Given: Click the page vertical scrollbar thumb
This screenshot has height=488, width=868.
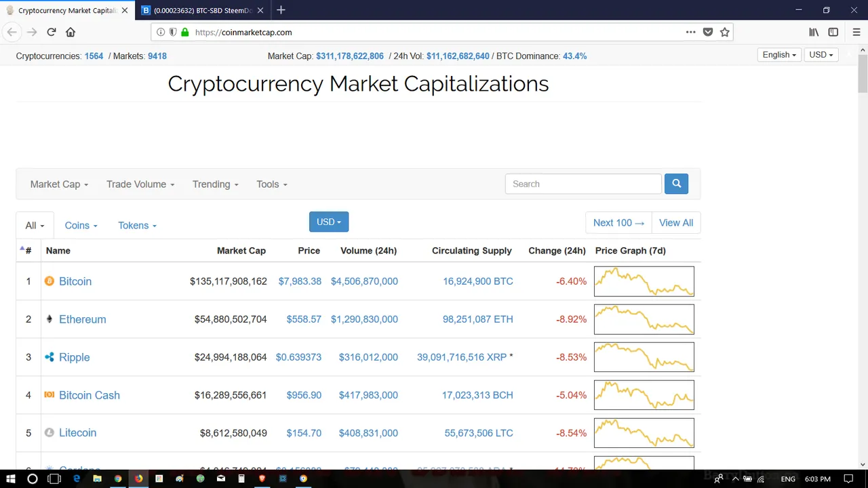Looking at the screenshot, I should click(863, 73).
